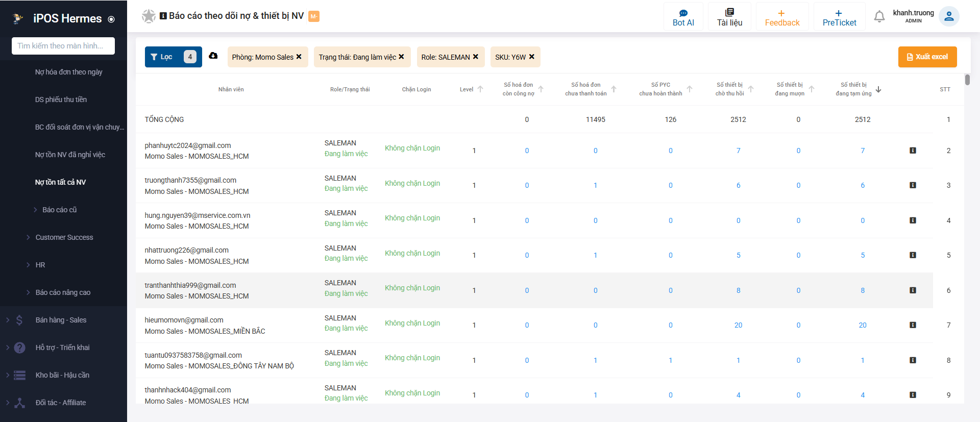Viewport: 980px width, 422px height.
Task: Remove the Phòng: Momo Sales filter
Action: [299, 57]
